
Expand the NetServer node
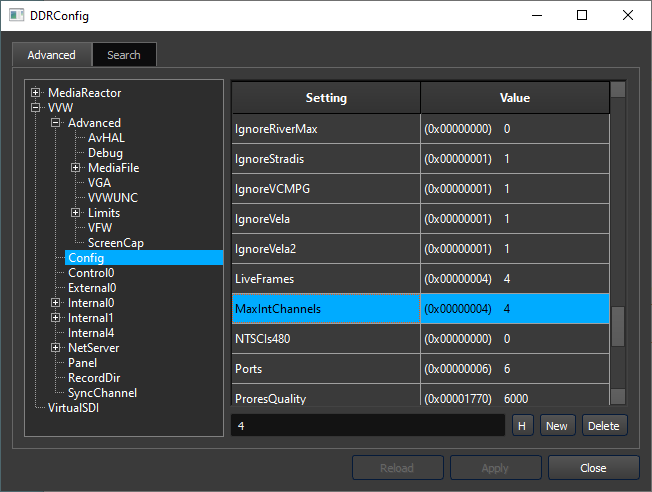click(56, 348)
